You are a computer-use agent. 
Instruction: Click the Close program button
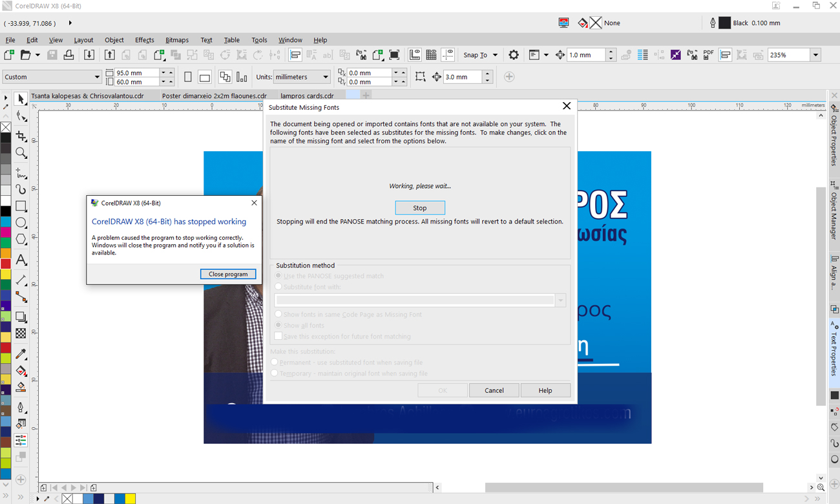pyautogui.click(x=228, y=274)
